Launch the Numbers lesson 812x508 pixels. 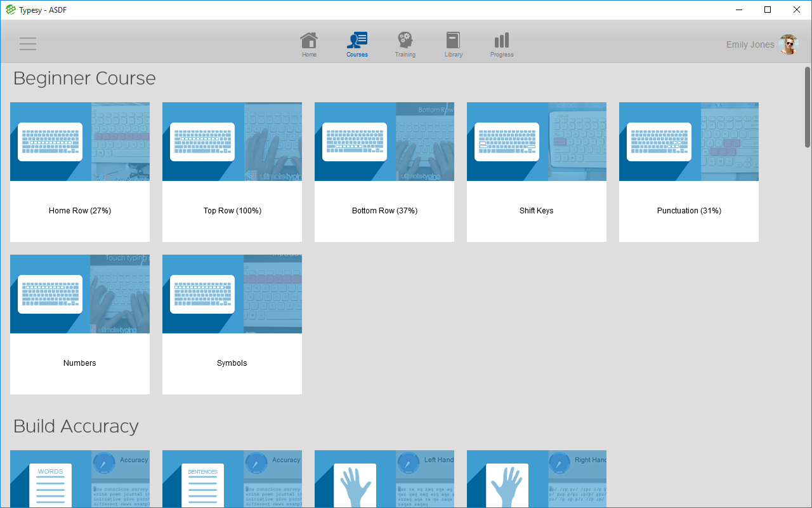click(x=80, y=324)
